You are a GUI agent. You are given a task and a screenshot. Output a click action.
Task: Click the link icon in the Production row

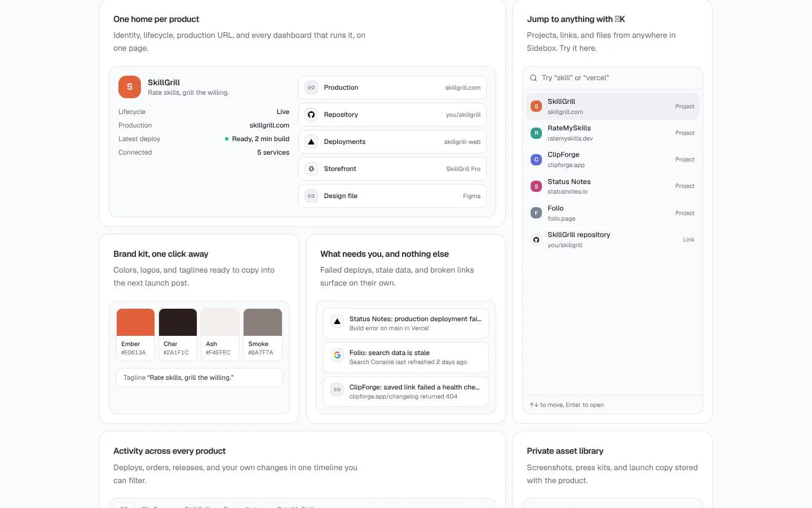(x=311, y=87)
